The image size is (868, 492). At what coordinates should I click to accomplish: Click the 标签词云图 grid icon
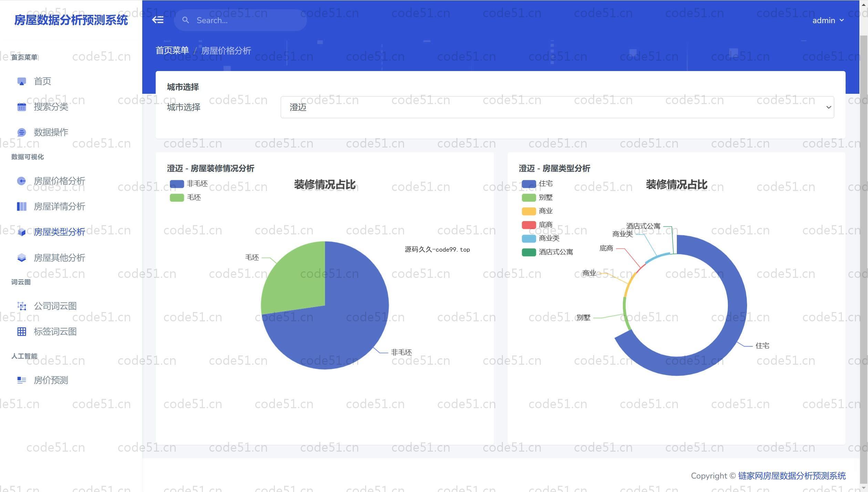(x=22, y=332)
